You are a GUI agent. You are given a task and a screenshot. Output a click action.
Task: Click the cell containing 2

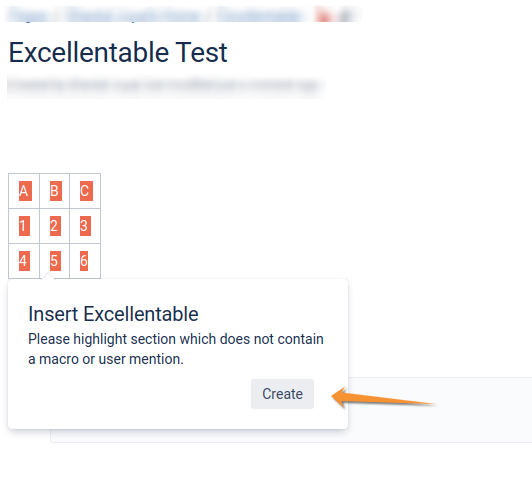pos(55,226)
